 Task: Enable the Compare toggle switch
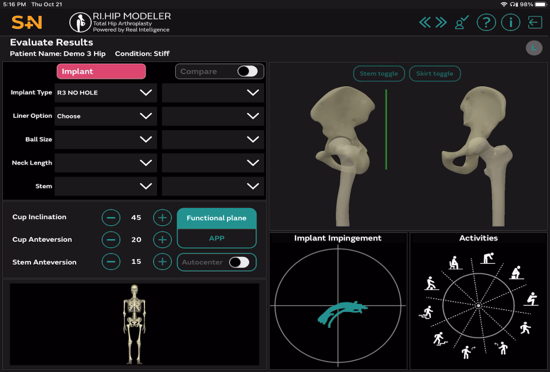(248, 71)
